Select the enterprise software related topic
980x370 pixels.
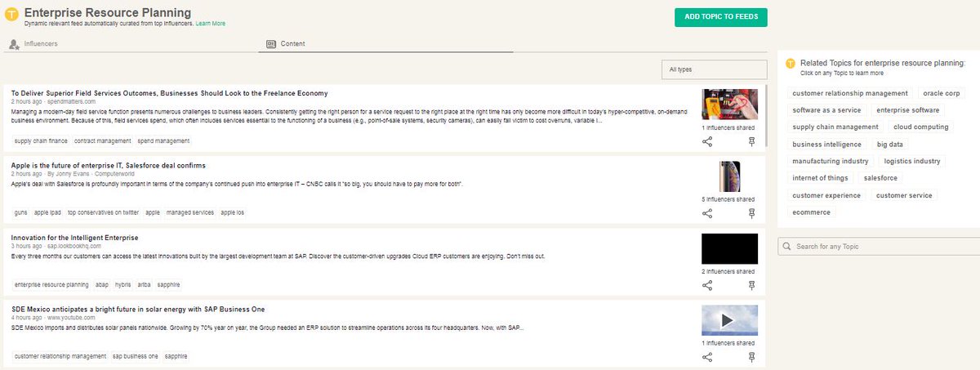pyautogui.click(x=908, y=109)
